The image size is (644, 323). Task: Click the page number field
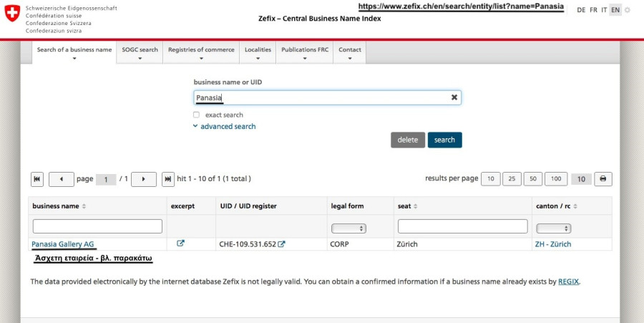[x=106, y=180]
